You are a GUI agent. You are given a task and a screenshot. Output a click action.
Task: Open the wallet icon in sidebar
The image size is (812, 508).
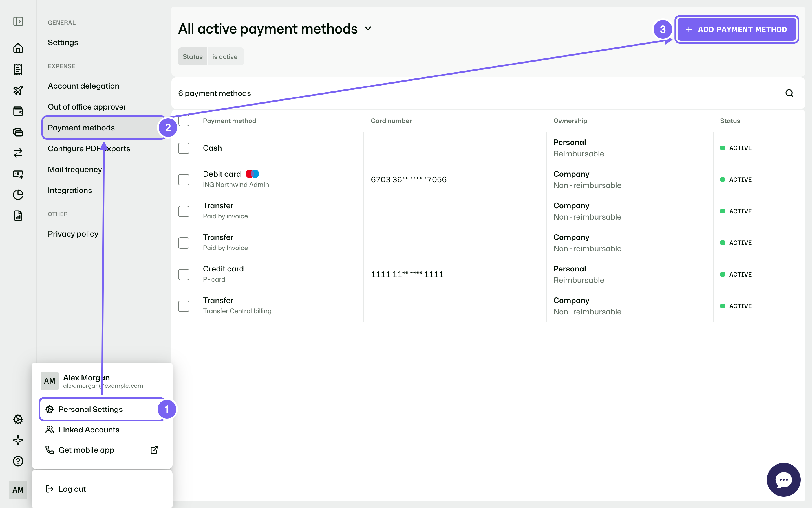point(18,111)
